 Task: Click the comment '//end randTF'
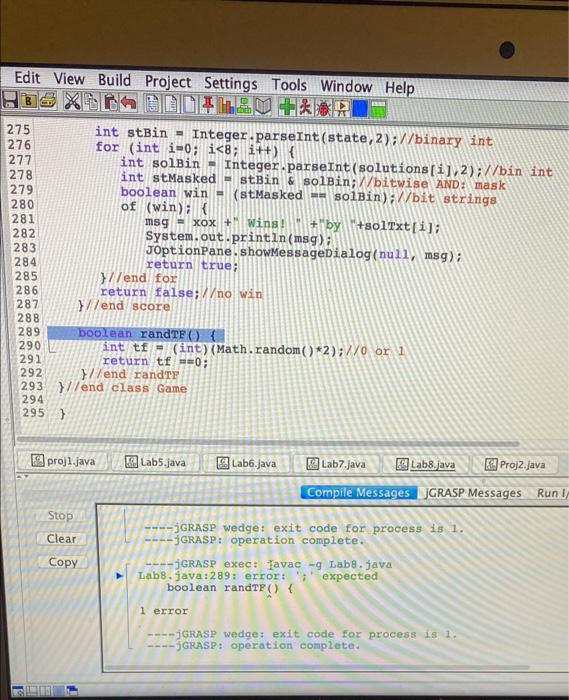click(134, 374)
